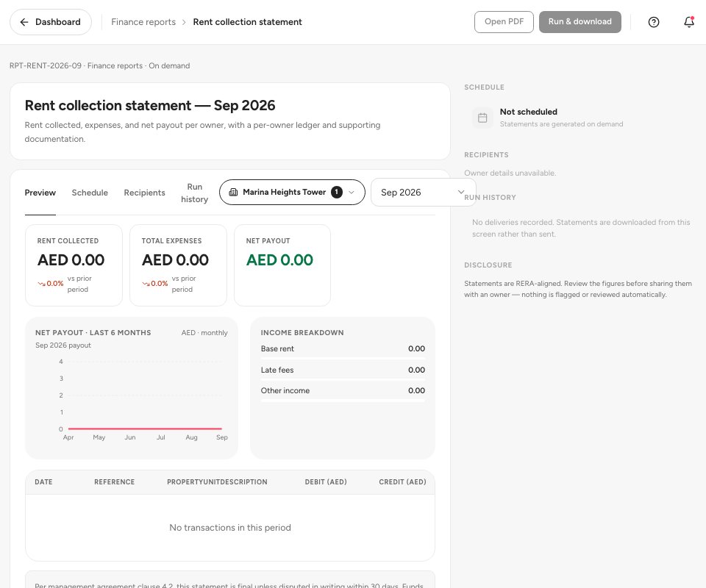This screenshot has height=588, width=706.
Task: Click the Rent collection statement breadcrumb
Action: point(247,22)
